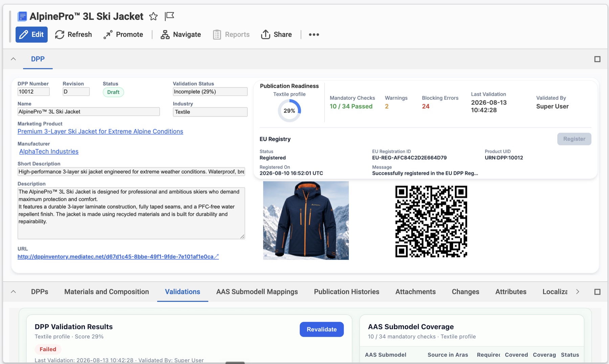Refresh the DPP item
609x364 pixels.
pos(73,34)
